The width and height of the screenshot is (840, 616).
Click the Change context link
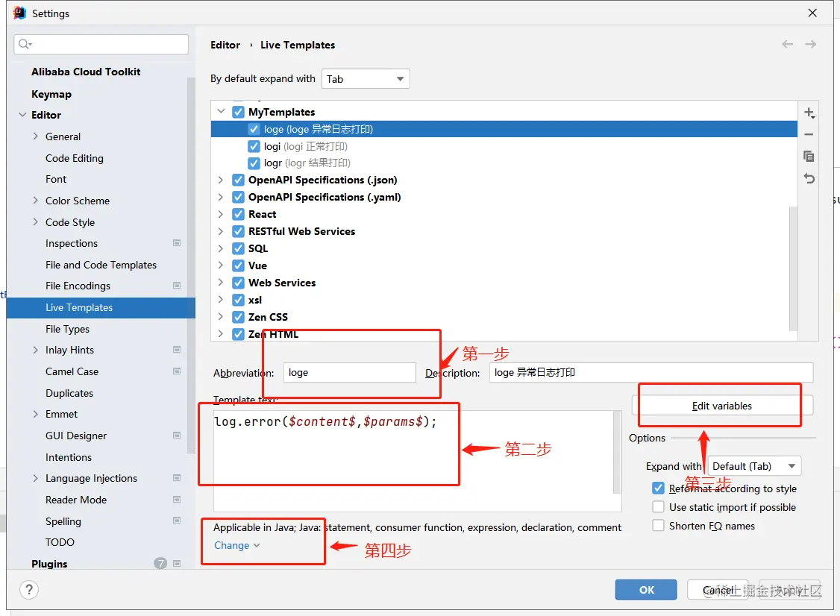click(236, 545)
